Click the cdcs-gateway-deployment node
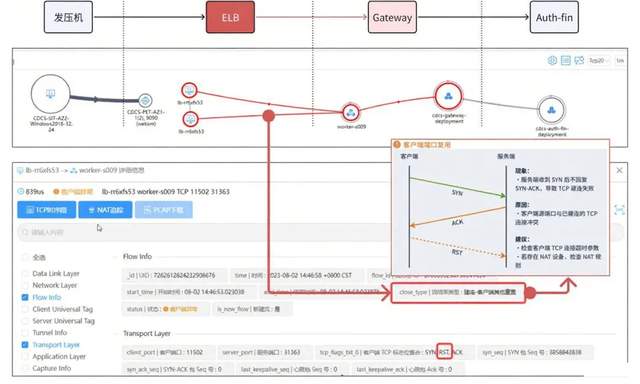 coord(448,97)
